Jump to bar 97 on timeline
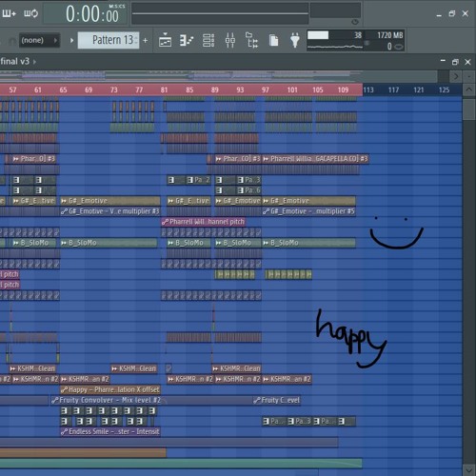 point(266,89)
